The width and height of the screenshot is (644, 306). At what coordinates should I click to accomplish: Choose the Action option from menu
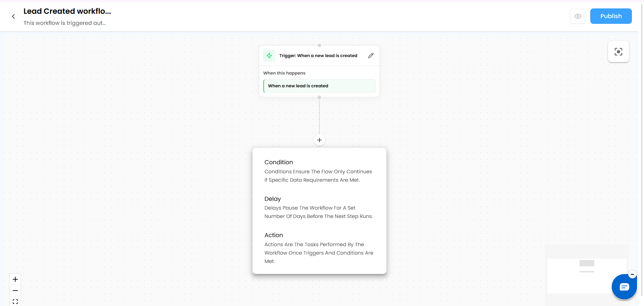click(319, 248)
